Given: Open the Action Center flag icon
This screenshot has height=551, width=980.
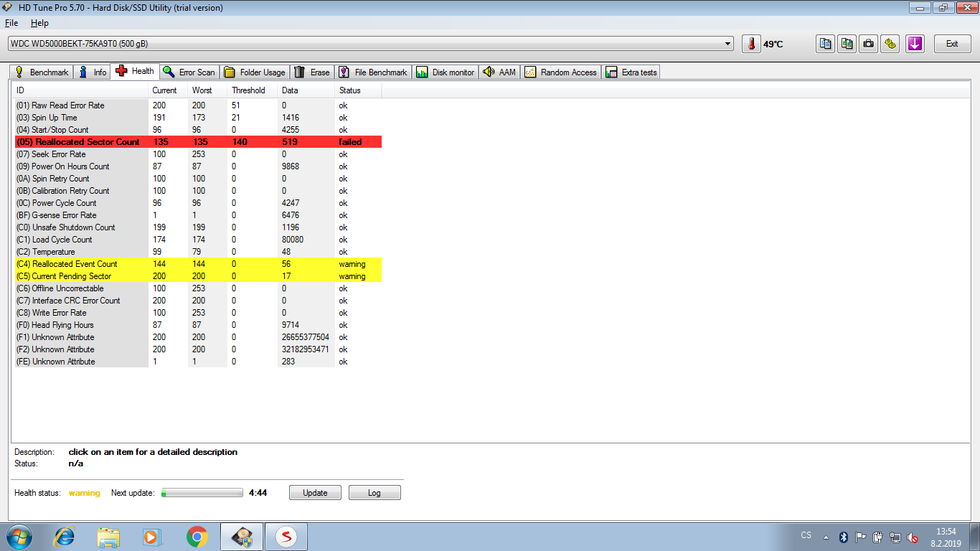Looking at the screenshot, I should tap(861, 537).
